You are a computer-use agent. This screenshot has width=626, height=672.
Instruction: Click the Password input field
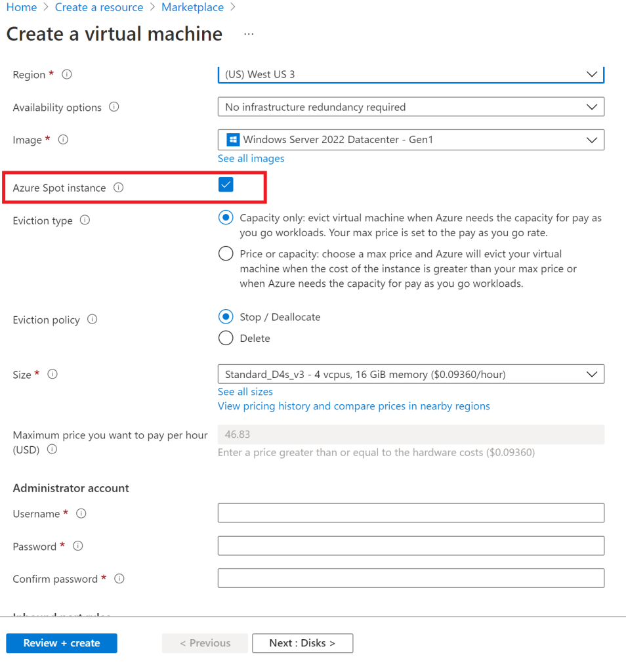[x=411, y=545]
